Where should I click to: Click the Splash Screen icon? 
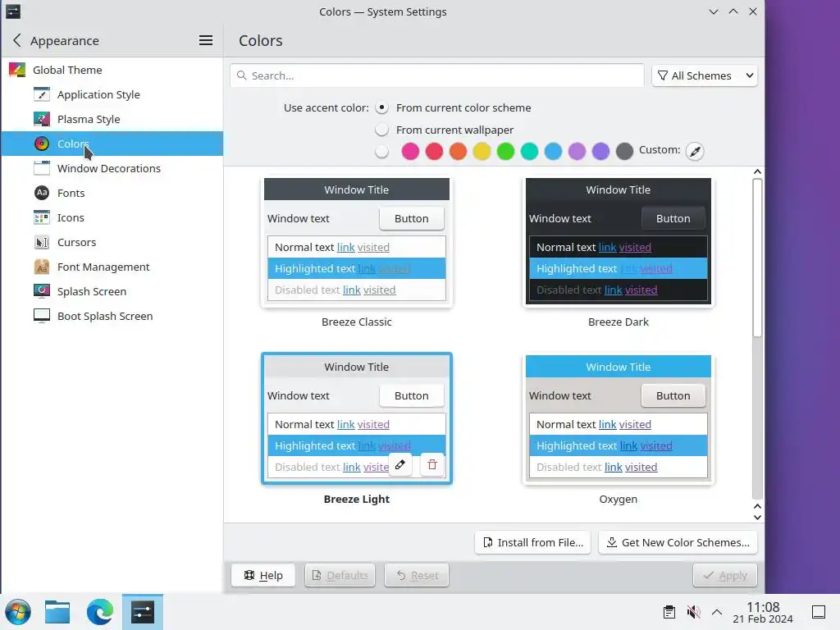42,291
